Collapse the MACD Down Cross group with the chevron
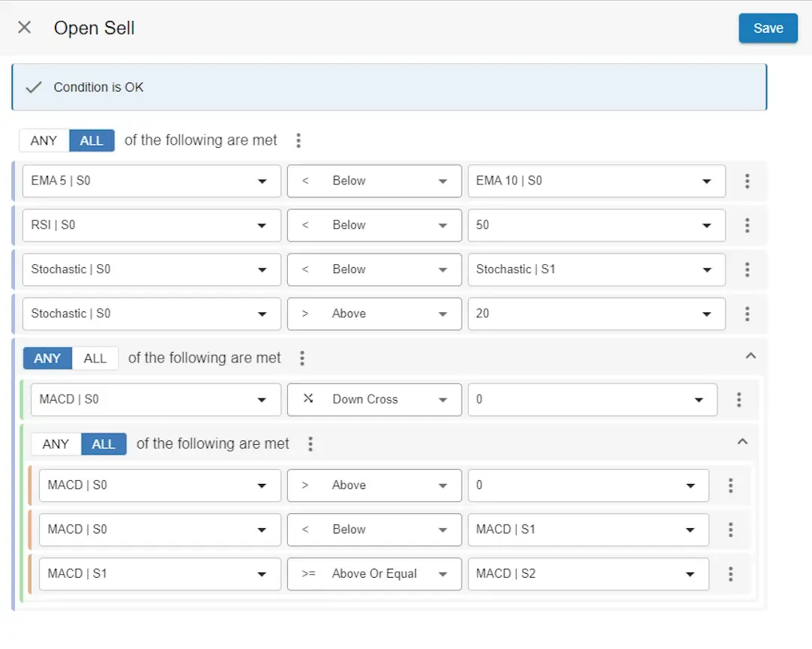This screenshot has width=812, height=649. (751, 356)
